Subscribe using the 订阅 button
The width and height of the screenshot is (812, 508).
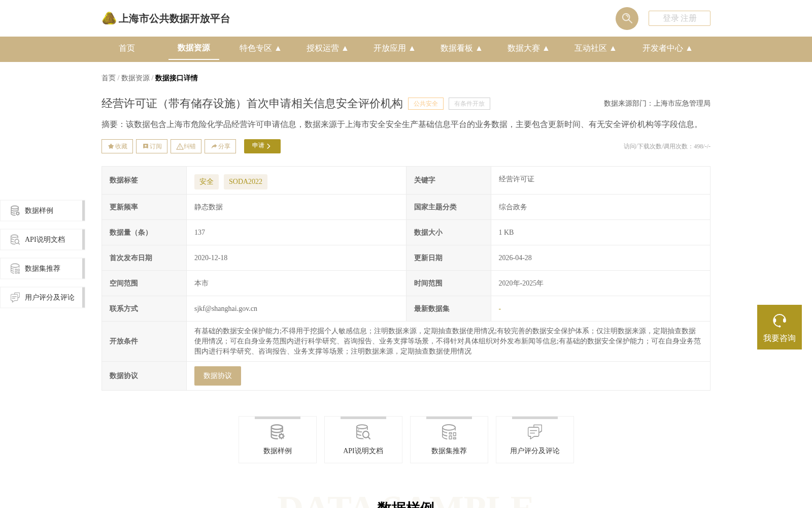pyautogui.click(x=152, y=146)
